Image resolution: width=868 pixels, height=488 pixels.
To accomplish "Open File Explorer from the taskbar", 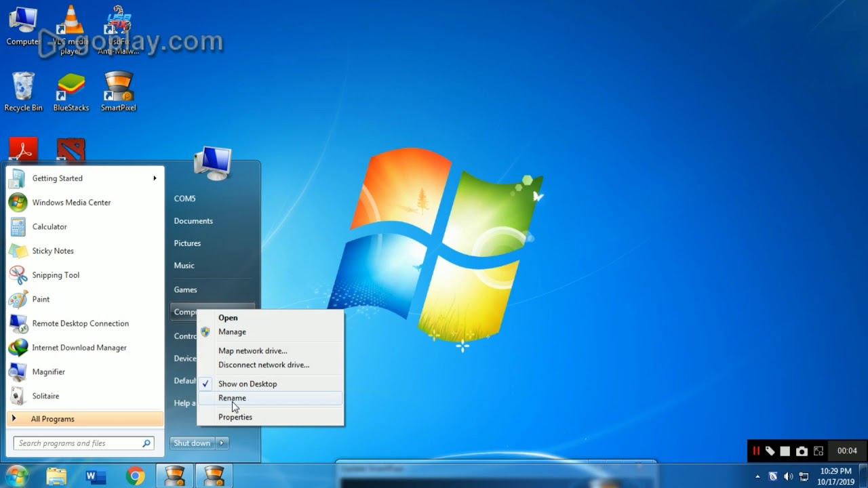I will [56, 476].
